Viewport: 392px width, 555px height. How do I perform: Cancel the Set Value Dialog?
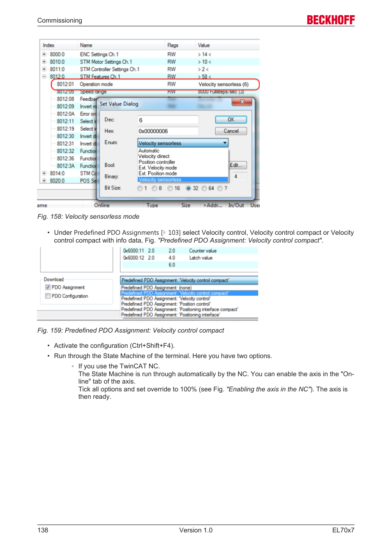tap(231, 131)
